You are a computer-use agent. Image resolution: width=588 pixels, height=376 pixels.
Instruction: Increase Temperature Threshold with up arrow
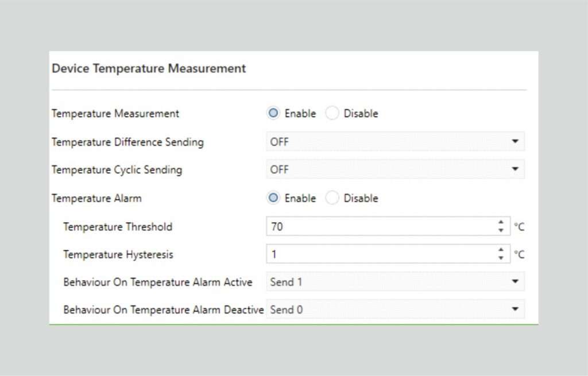coord(501,222)
